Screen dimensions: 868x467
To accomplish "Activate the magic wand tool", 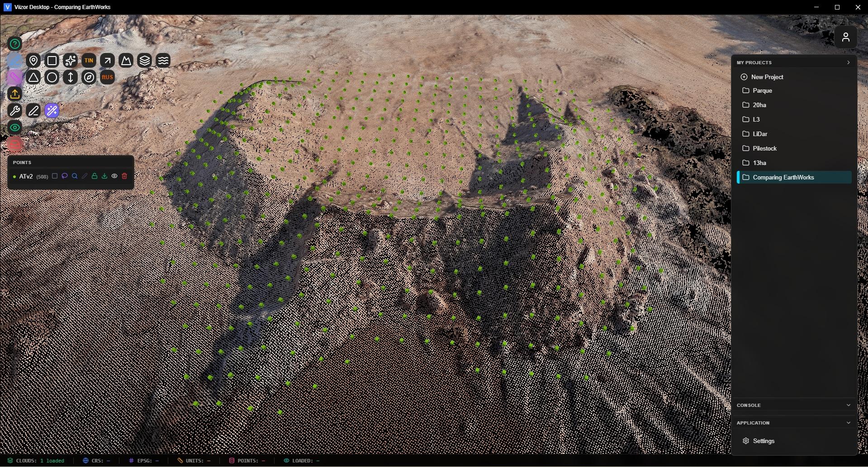I will coord(52,110).
